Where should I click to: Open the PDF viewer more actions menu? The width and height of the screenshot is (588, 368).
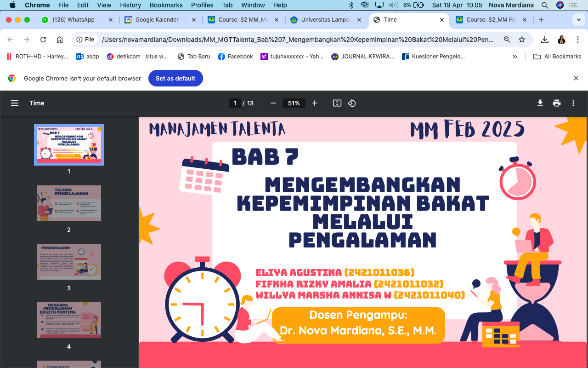(573, 103)
